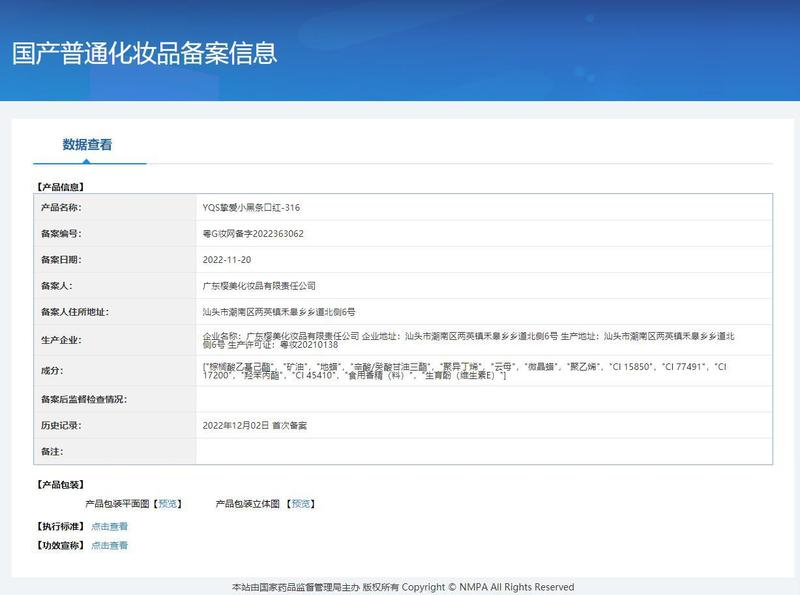The image size is (800, 595).
Task: Preview 产品包装立体图 via 预览 link
Action: pyautogui.click(x=301, y=504)
